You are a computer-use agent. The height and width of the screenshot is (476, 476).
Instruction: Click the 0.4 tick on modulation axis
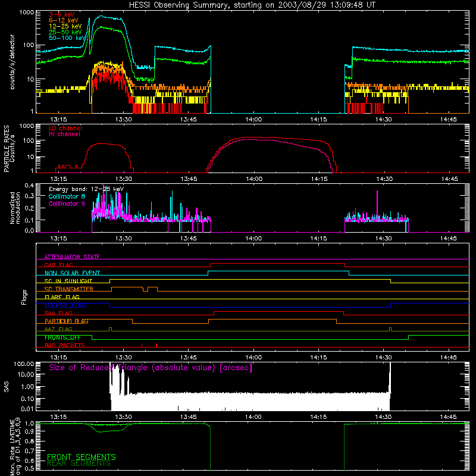coord(29,186)
